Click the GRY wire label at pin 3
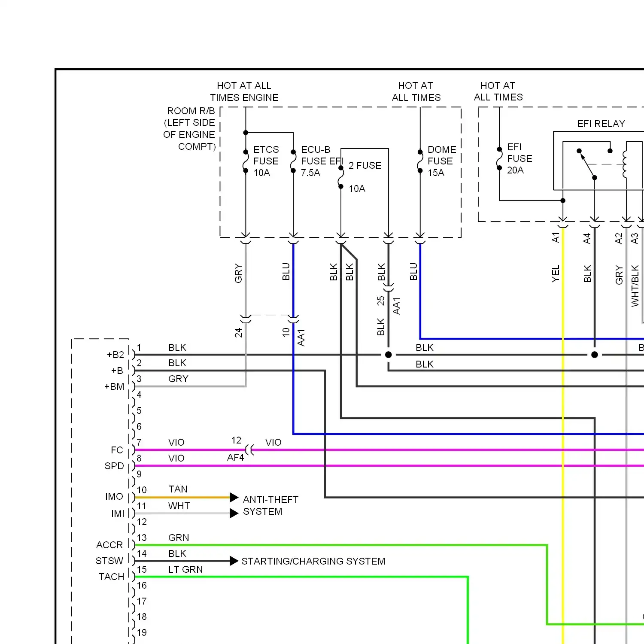This screenshot has width=644, height=644. (178, 379)
